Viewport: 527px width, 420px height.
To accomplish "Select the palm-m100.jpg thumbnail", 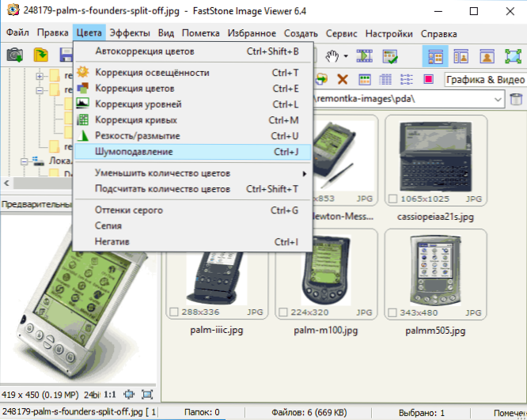I will [x=326, y=274].
